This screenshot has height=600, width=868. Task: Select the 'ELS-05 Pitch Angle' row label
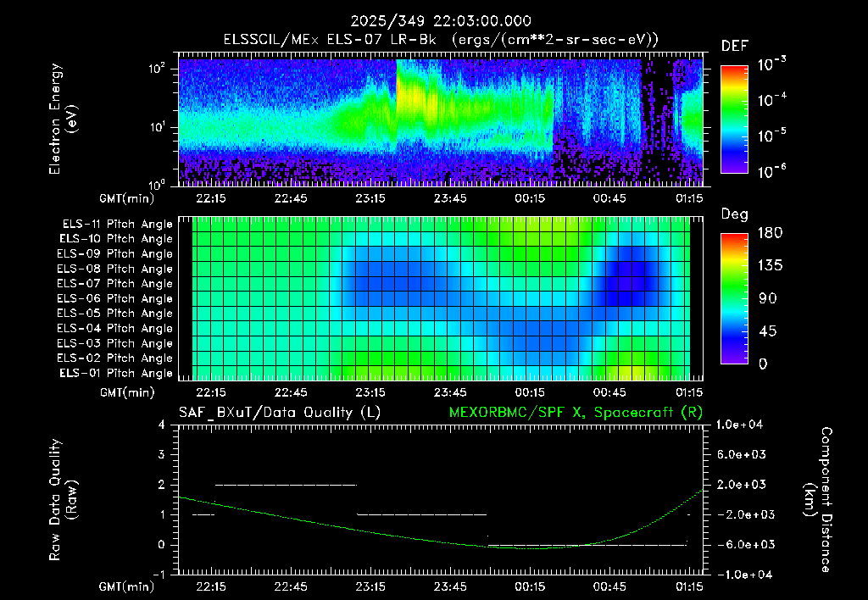(115, 314)
